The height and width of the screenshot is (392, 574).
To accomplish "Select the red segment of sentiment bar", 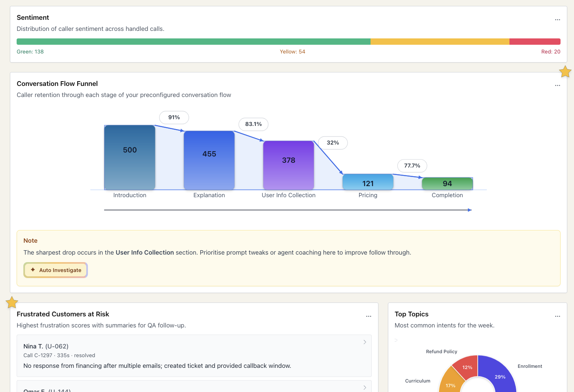I will (534, 42).
